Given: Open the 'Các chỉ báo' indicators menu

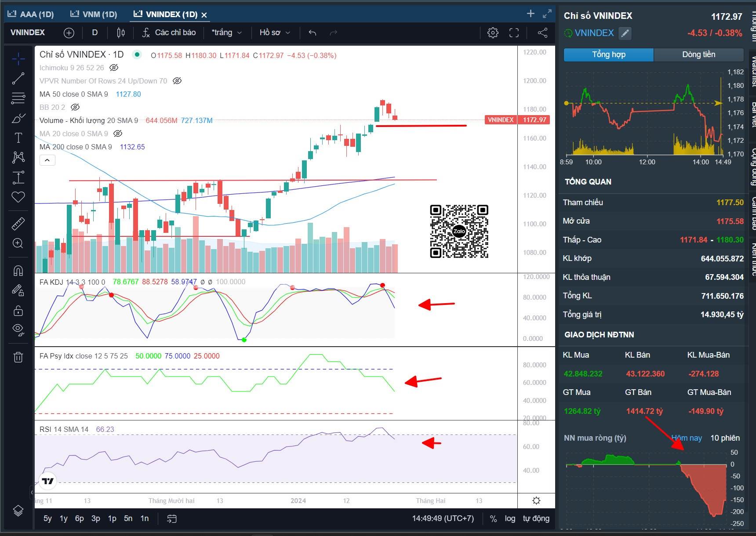Looking at the screenshot, I should coord(169,33).
